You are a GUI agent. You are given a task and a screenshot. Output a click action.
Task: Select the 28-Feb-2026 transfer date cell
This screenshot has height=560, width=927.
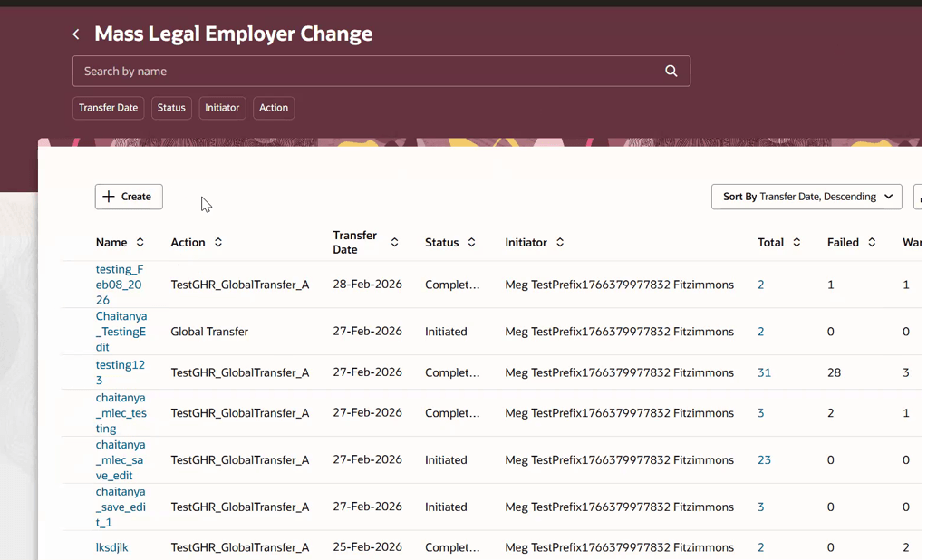pos(367,284)
